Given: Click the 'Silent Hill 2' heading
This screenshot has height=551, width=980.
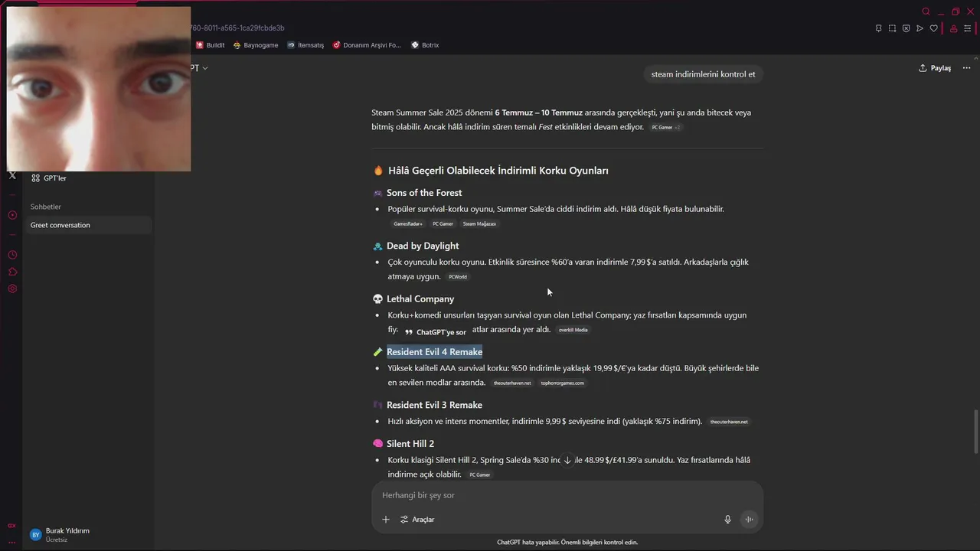Looking at the screenshot, I should 410,444.
